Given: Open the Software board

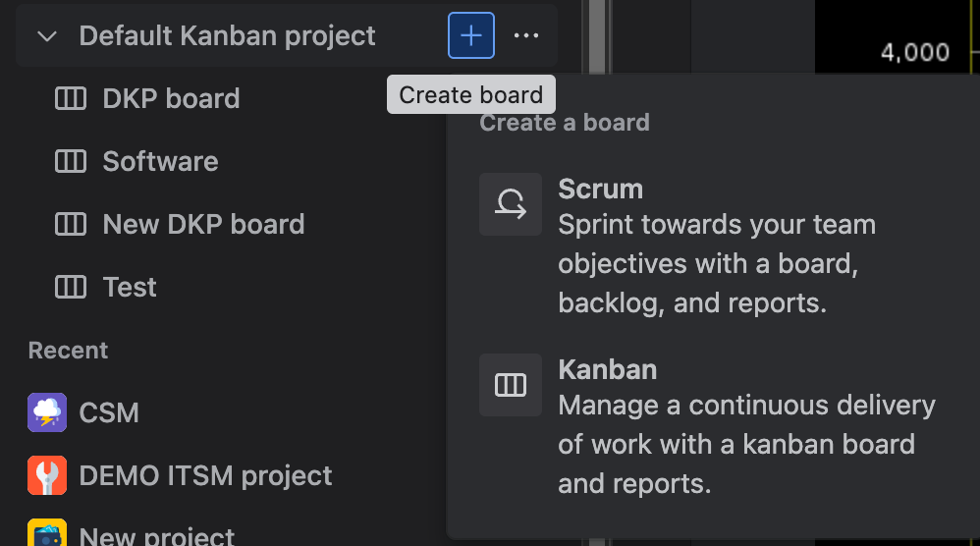Looking at the screenshot, I should click(160, 162).
